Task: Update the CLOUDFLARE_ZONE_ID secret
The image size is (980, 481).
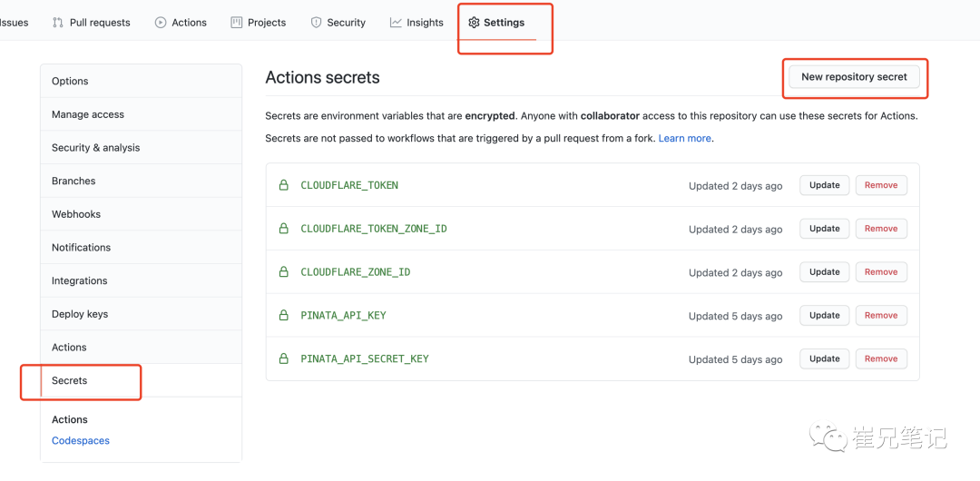Action: [824, 272]
